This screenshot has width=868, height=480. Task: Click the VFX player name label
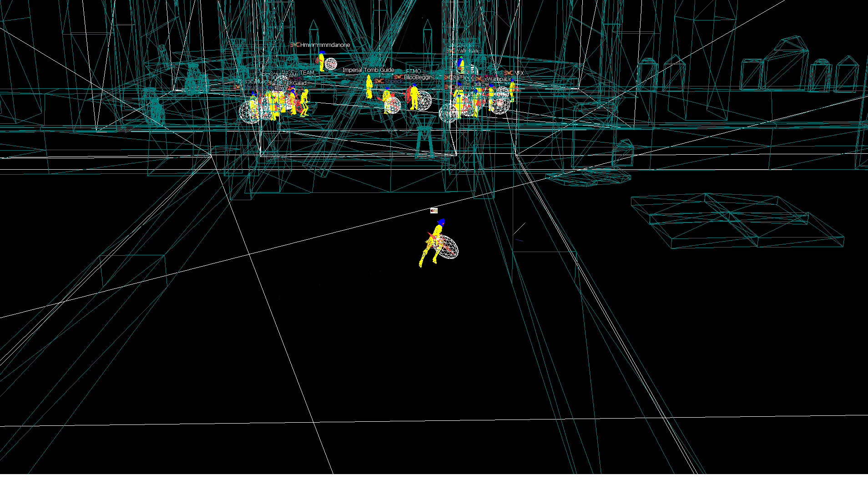519,73
